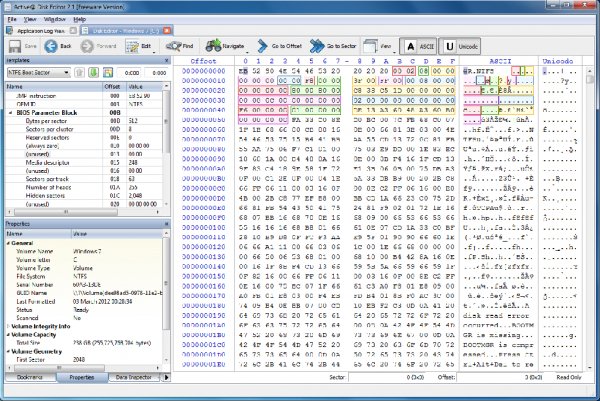600x401 pixels.
Task: Collapse the BIOS Parameter Block tree node
Action: click(11, 113)
